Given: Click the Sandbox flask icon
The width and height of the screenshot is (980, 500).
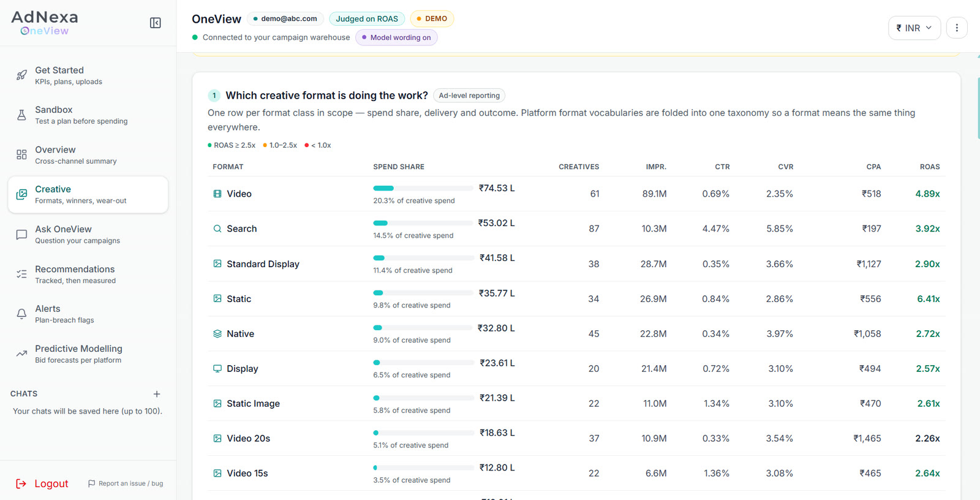Looking at the screenshot, I should (x=21, y=115).
